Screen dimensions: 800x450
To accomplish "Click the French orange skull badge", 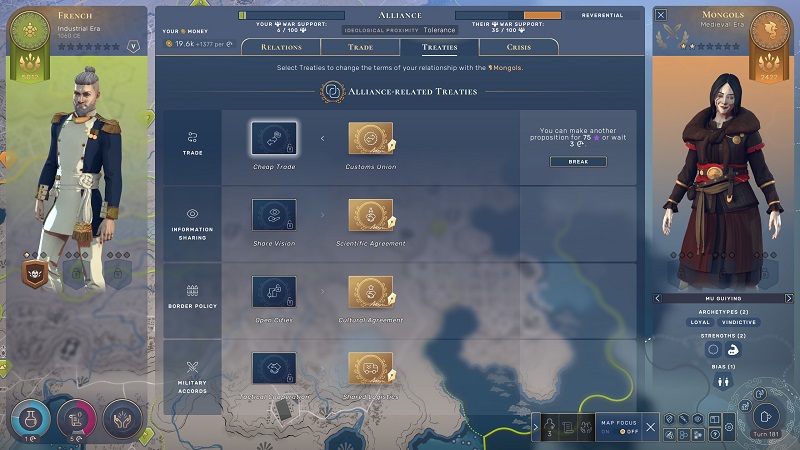I will click(35, 274).
